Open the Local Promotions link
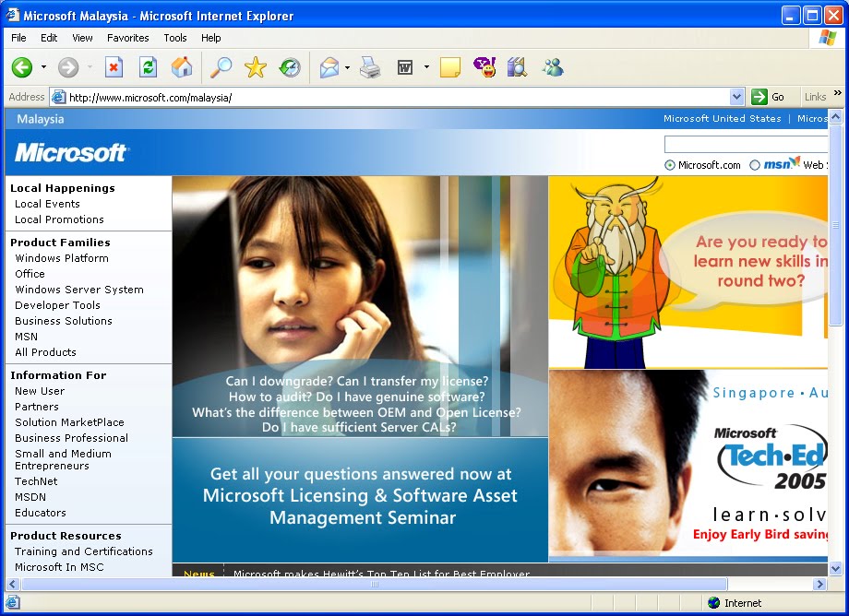Viewport: 849px width, 616px height. [60, 219]
